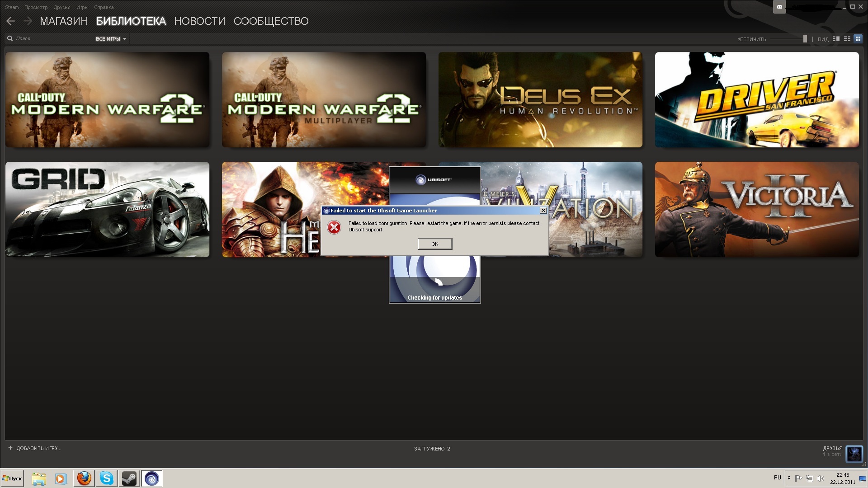Open the network tray icon
This screenshot has width=868, height=488.
[x=810, y=479]
